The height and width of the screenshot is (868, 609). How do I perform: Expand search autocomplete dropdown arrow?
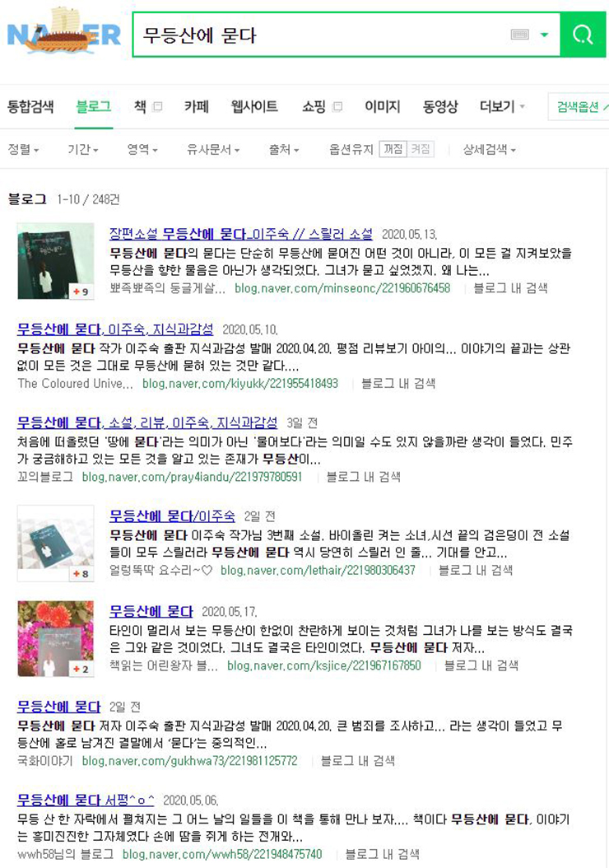coord(544,35)
